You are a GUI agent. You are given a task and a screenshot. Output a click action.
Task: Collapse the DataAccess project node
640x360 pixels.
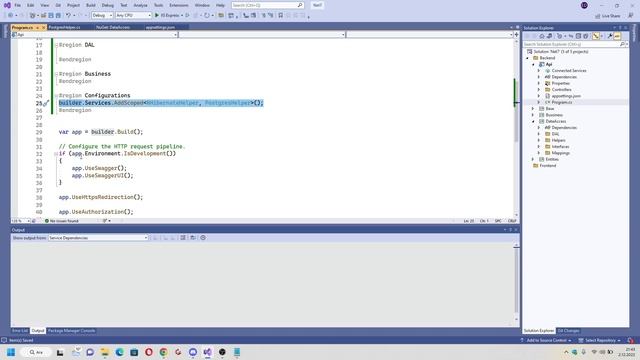(533, 121)
